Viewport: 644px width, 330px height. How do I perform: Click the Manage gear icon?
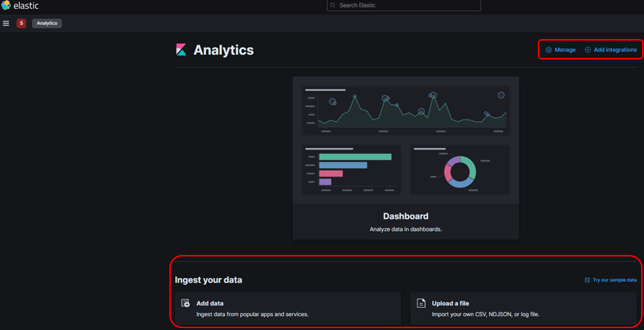[548, 49]
